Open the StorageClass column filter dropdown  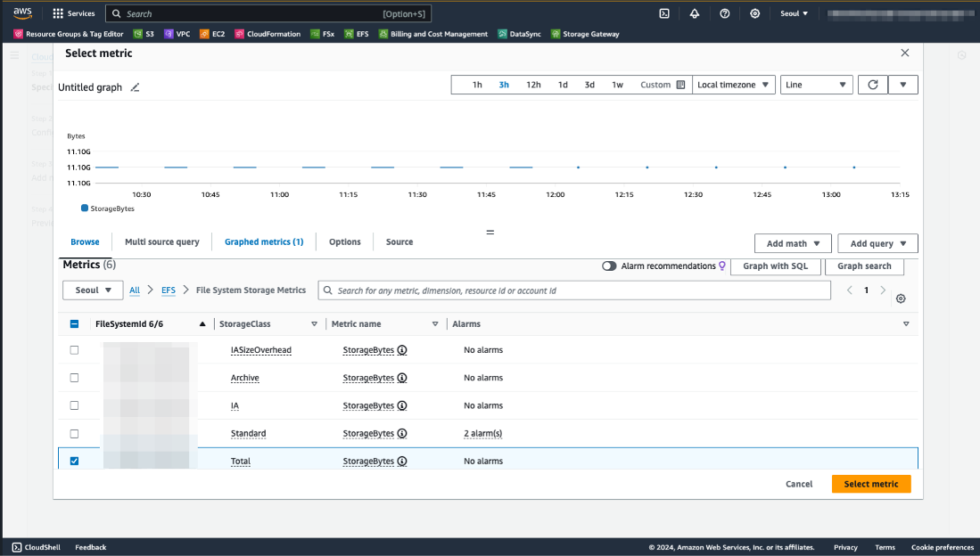point(312,323)
